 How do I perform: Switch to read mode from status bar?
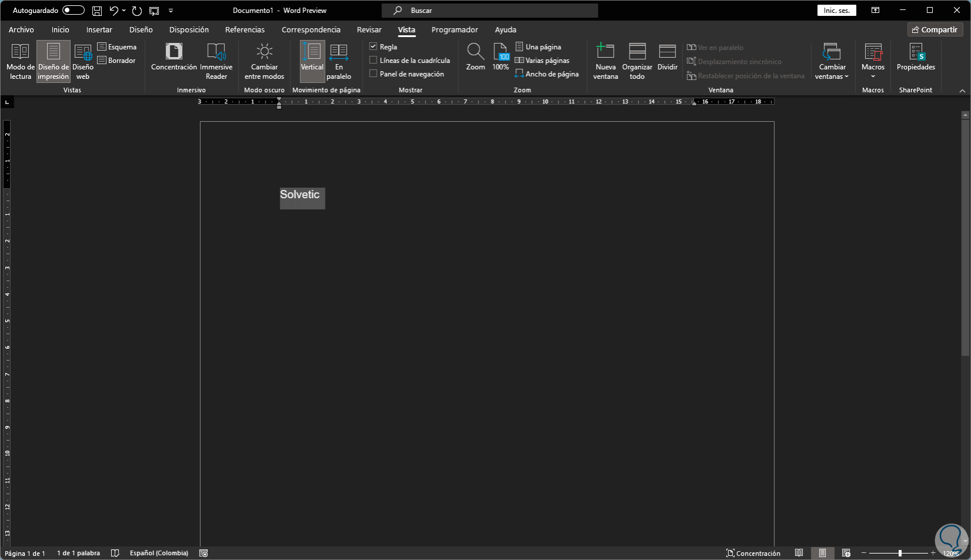799,553
